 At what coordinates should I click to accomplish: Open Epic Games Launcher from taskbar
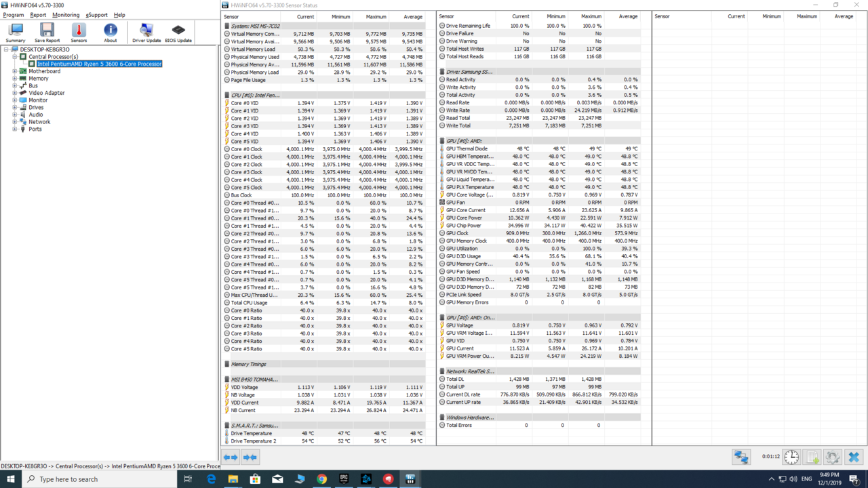pos(344,479)
